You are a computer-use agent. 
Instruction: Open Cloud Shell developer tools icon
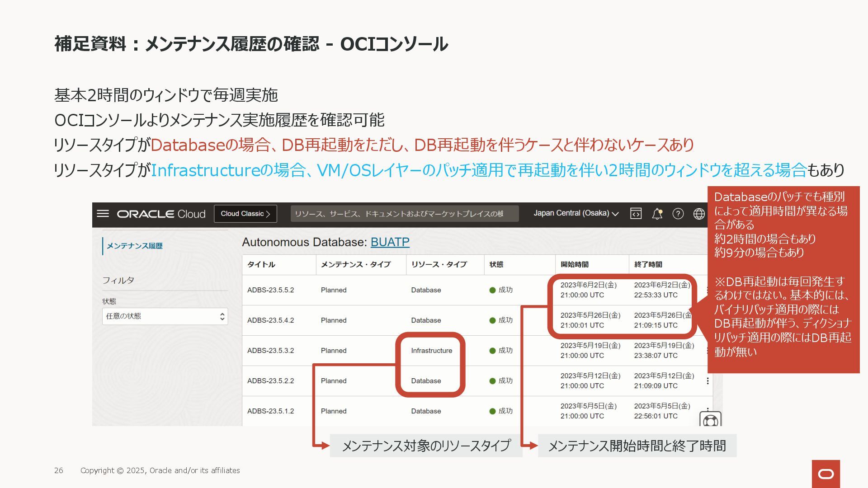[x=636, y=214]
